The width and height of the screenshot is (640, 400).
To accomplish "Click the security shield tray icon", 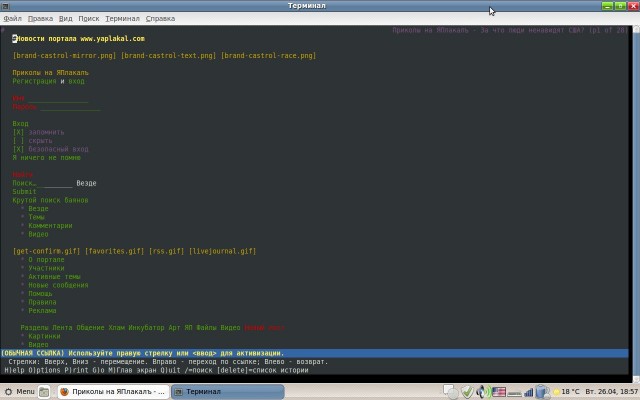I will (x=467, y=392).
